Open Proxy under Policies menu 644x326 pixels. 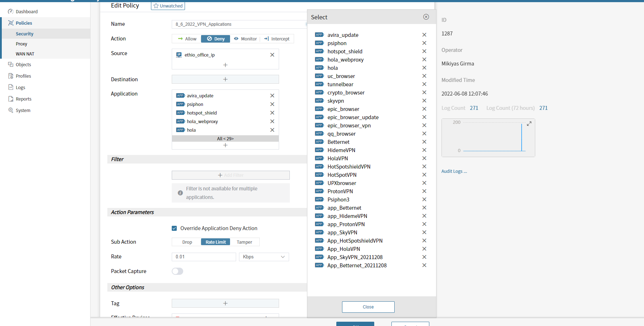click(21, 44)
